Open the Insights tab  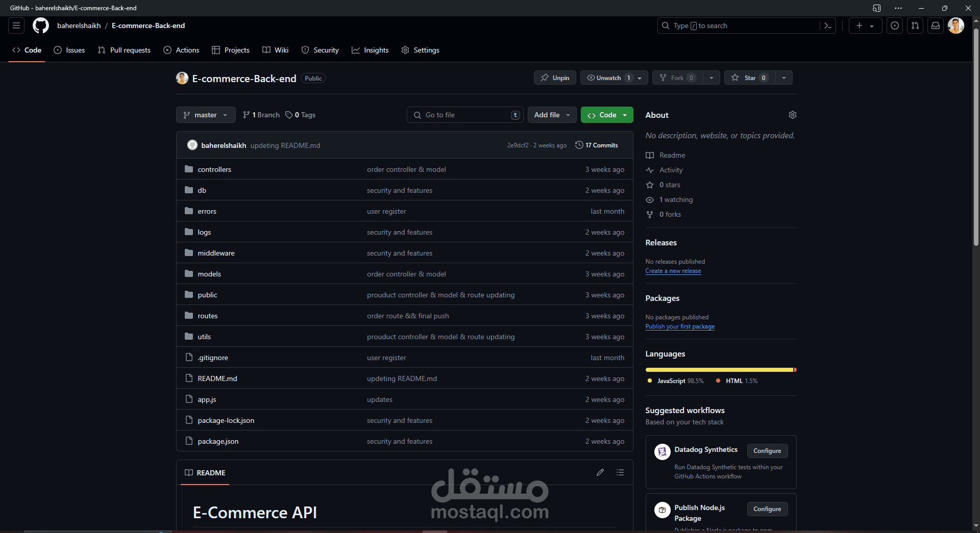pos(370,50)
